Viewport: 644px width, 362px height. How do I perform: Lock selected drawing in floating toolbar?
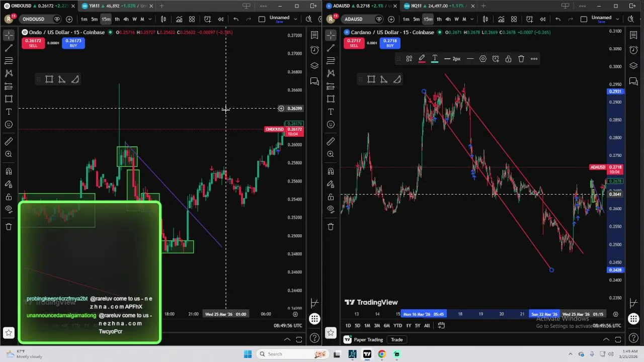point(508,59)
